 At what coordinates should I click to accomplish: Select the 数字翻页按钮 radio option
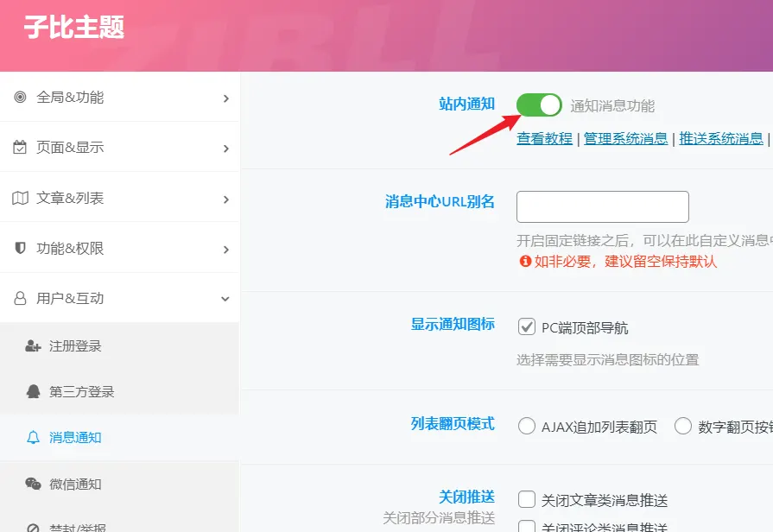(683, 426)
